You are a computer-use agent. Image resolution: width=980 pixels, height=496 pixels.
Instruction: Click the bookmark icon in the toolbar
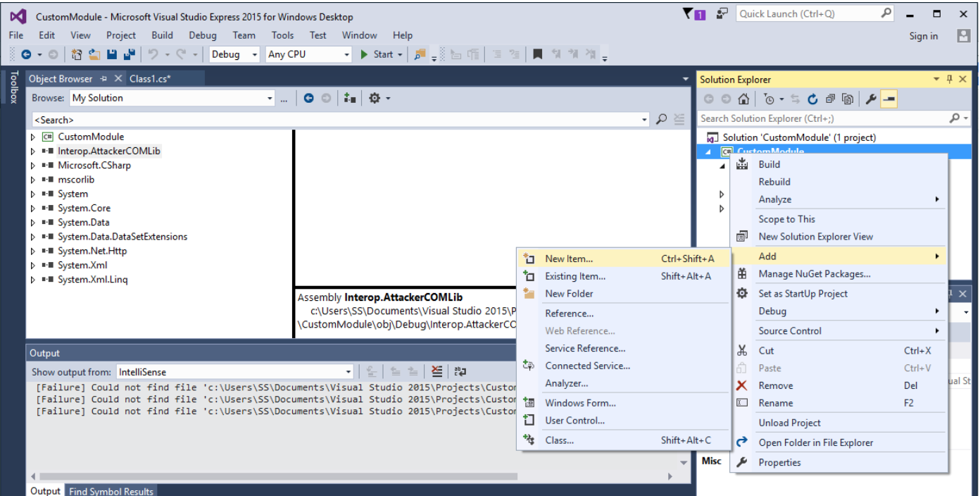coord(538,54)
